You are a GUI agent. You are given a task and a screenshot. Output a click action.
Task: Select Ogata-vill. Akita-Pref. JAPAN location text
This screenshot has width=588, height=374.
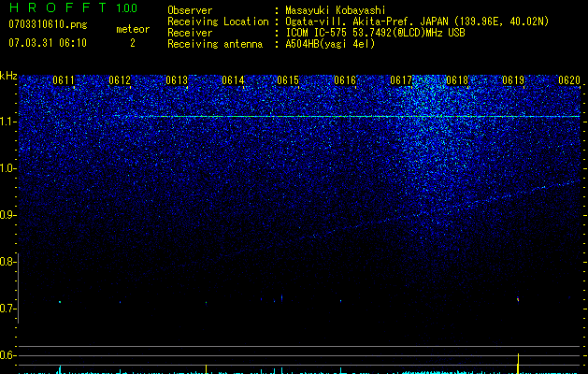coord(417,22)
